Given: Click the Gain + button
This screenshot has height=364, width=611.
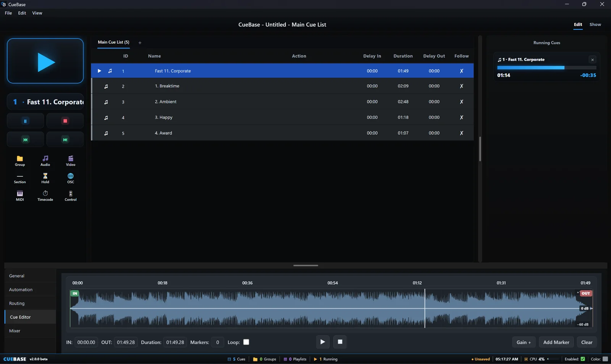Looking at the screenshot, I should 524,342.
